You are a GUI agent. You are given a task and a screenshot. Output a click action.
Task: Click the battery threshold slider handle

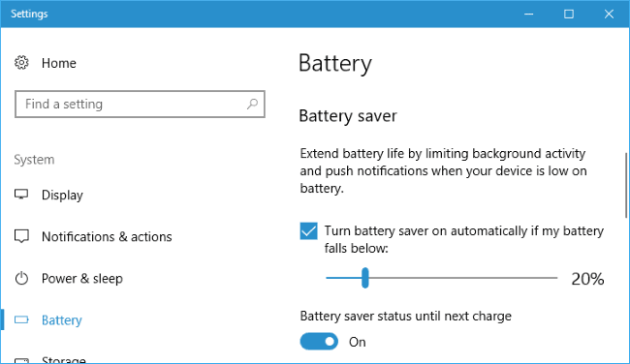[x=364, y=278]
